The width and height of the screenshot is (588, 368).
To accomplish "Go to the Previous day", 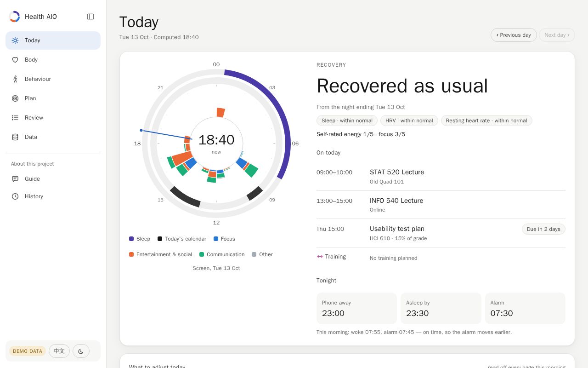I will tap(514, 35).
